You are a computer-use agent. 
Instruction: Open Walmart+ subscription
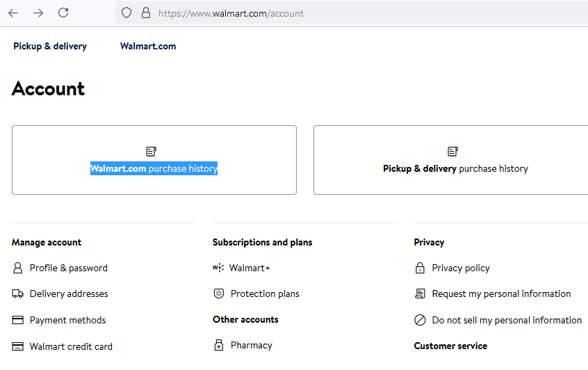[x=250, y=268]
